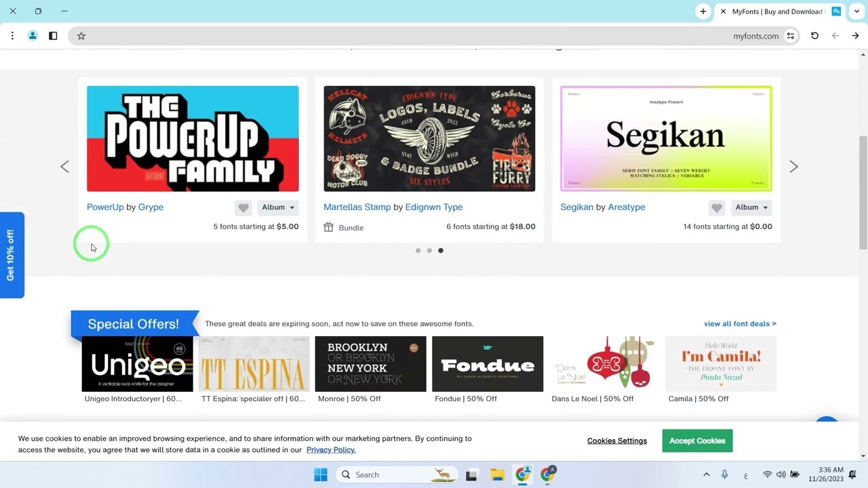Image resolution: width=868 pixels, height=488 pixels.
Task: Click the Camila | 50% Off caption
Action: 698,399
